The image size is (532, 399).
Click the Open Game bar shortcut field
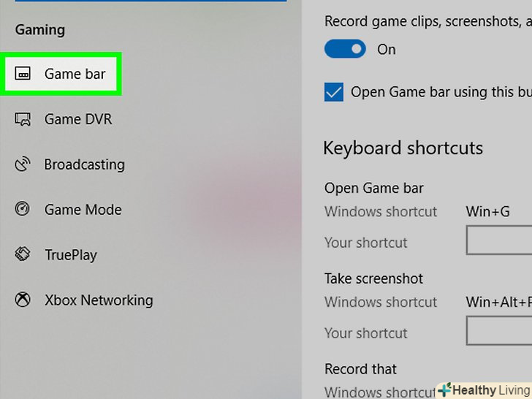(x=499, y=240)
